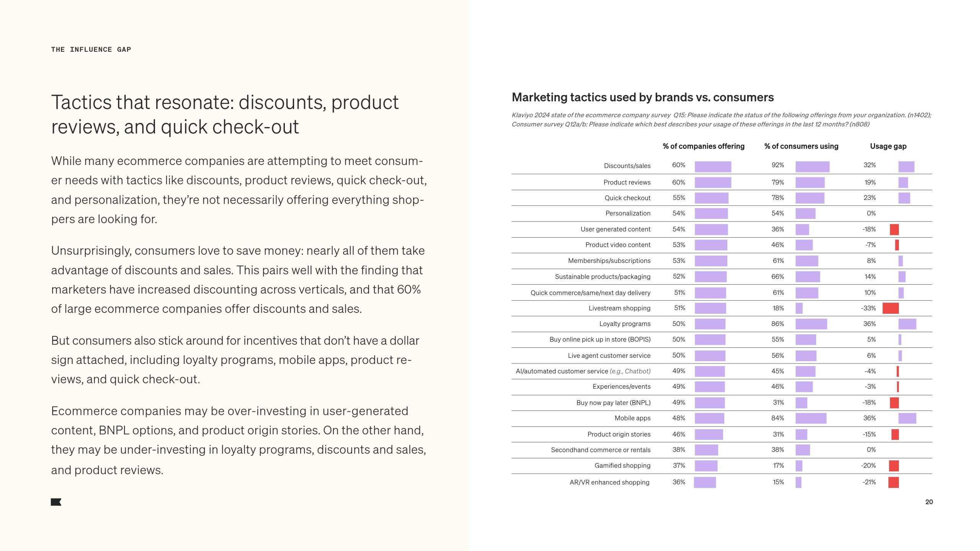Select the "% of companies offering" column header
Viewport: 980px width, 551px height.
[x=703, y=146]
